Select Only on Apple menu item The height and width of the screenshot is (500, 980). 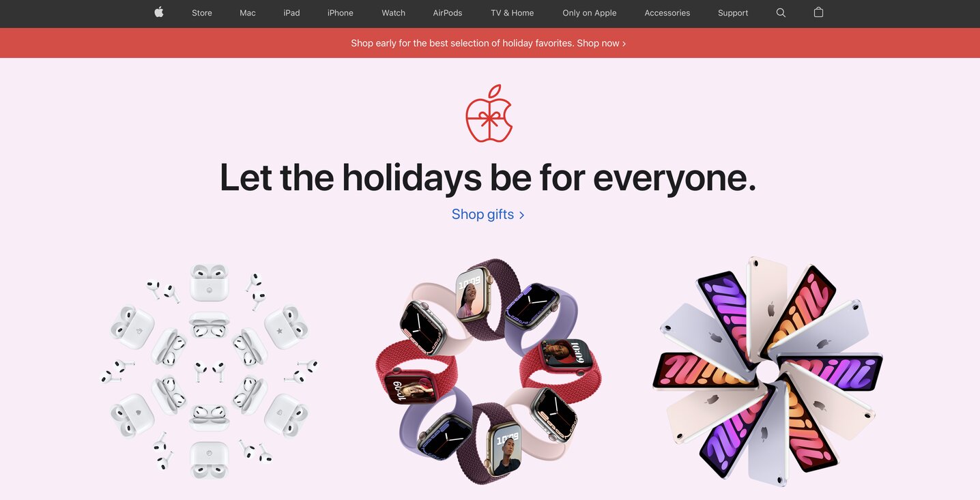(x=590, y=13)
